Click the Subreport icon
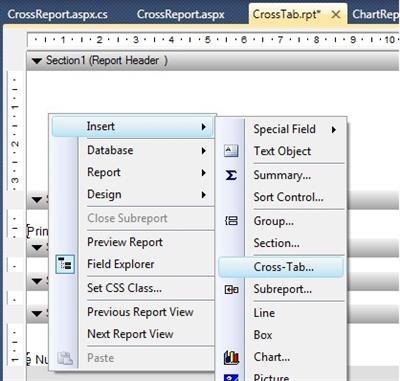 [231, 289]
